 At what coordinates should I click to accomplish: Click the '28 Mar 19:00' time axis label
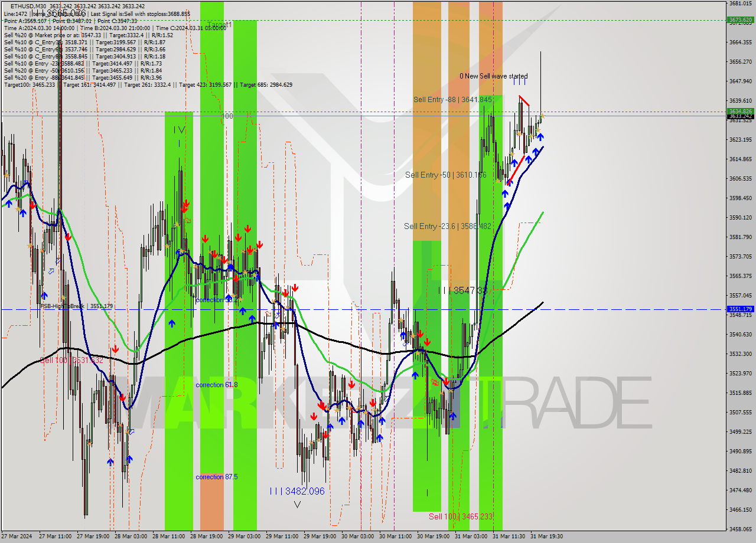207,537
